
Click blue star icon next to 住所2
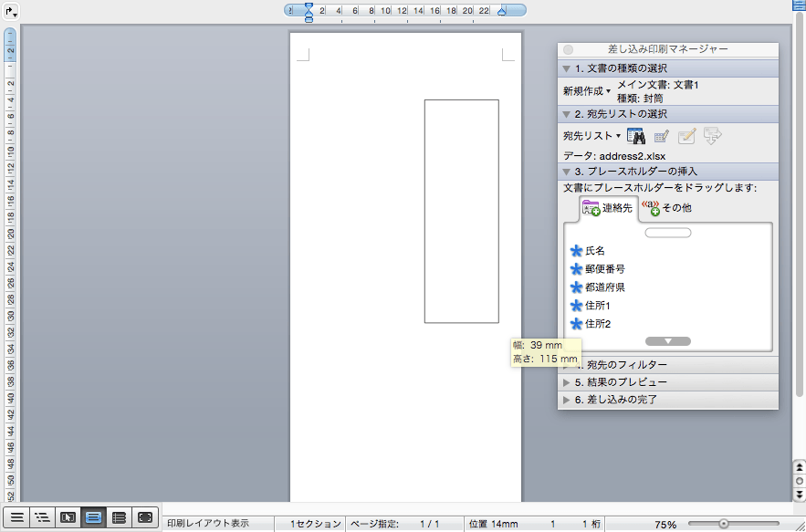(x=576, y=324)
